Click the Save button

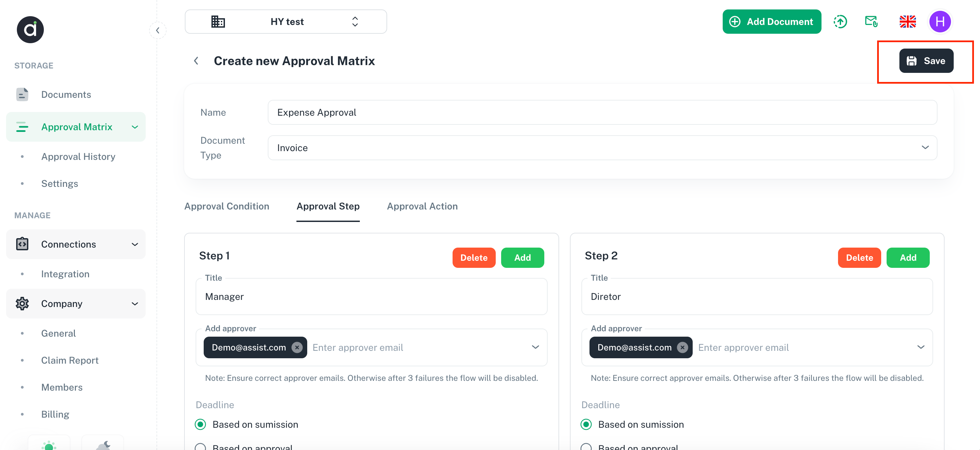tap(926, 61)
